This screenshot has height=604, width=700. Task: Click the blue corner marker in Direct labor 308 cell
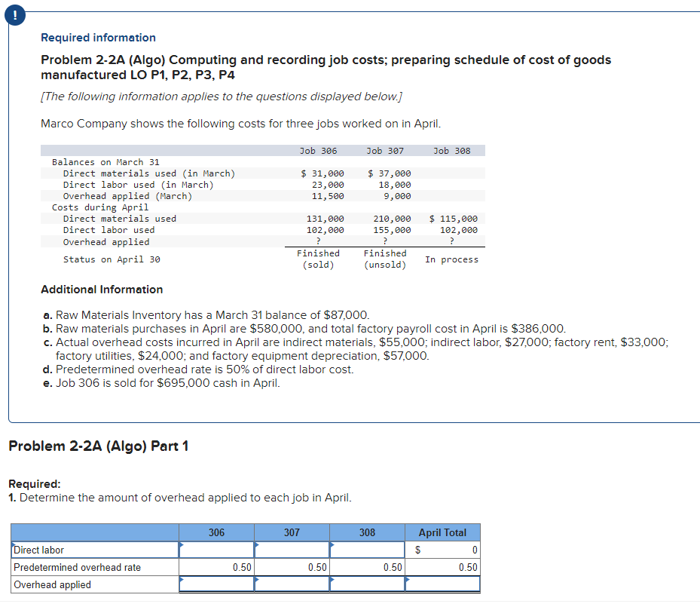pos(332,546)
